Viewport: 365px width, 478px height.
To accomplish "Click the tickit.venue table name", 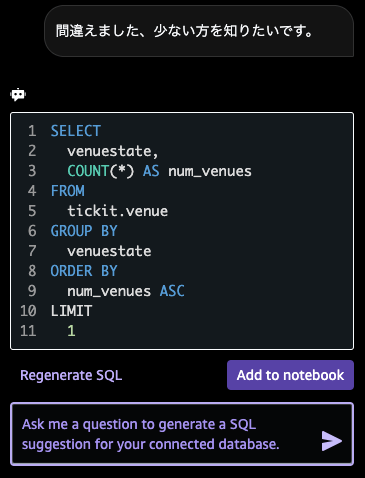I will click(118, 211).
